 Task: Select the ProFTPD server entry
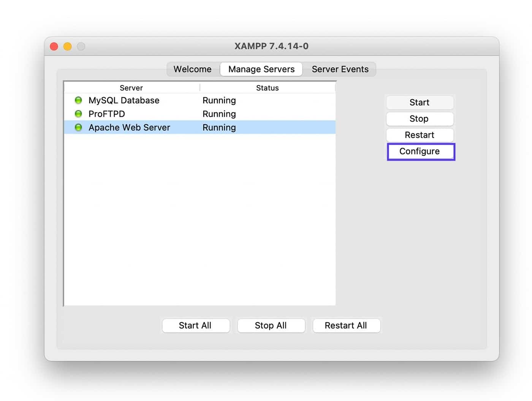pos(107,114)
